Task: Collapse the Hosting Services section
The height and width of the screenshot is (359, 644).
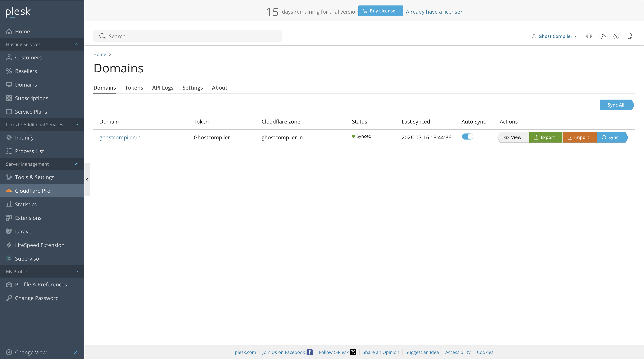Action: 77,44
